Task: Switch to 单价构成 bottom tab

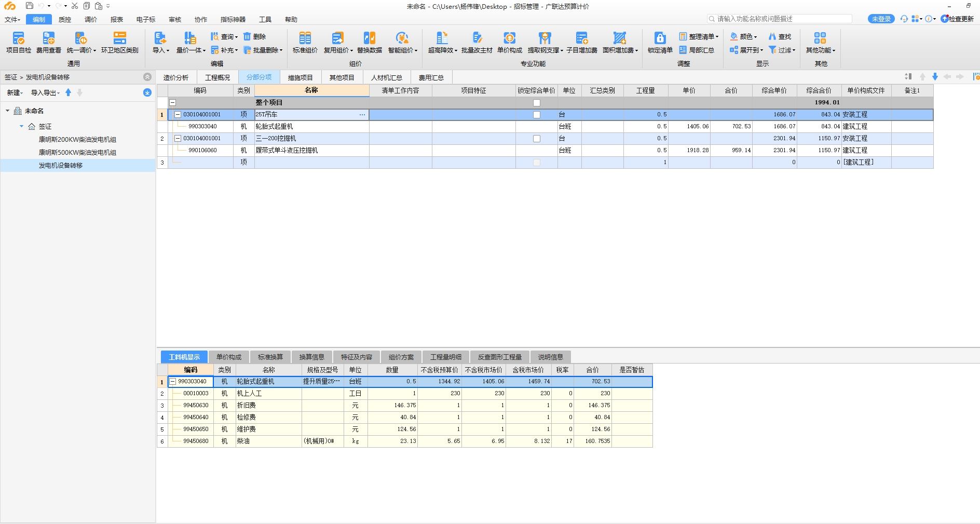Action: point(229,357)
